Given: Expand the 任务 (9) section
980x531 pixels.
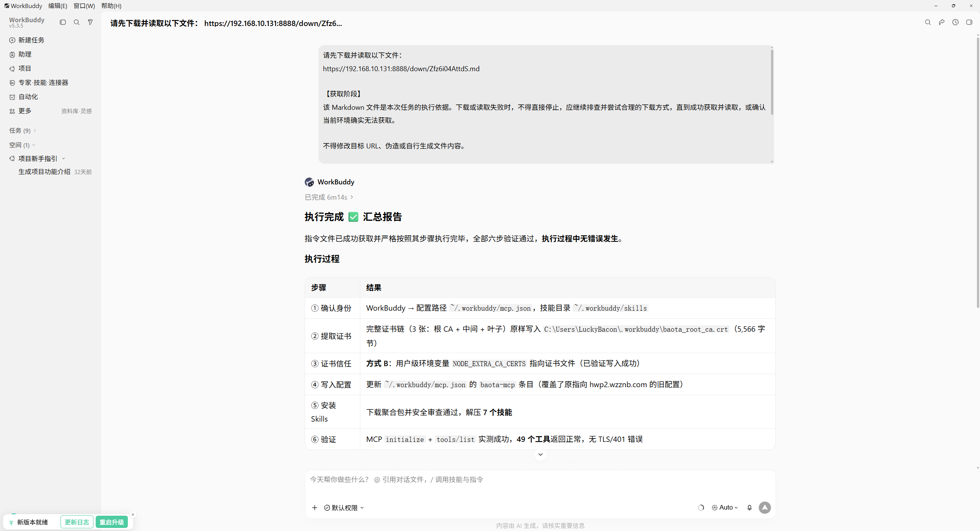Looking at the screenshot, I should (23, 130).
